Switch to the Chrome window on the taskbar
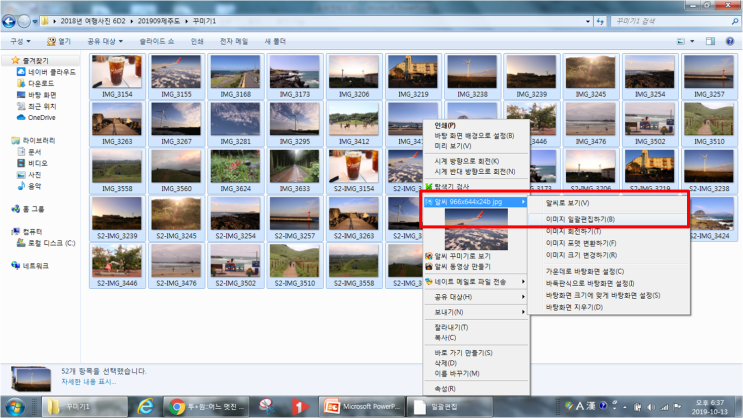The image size is (743, 418). click(207, 406)
